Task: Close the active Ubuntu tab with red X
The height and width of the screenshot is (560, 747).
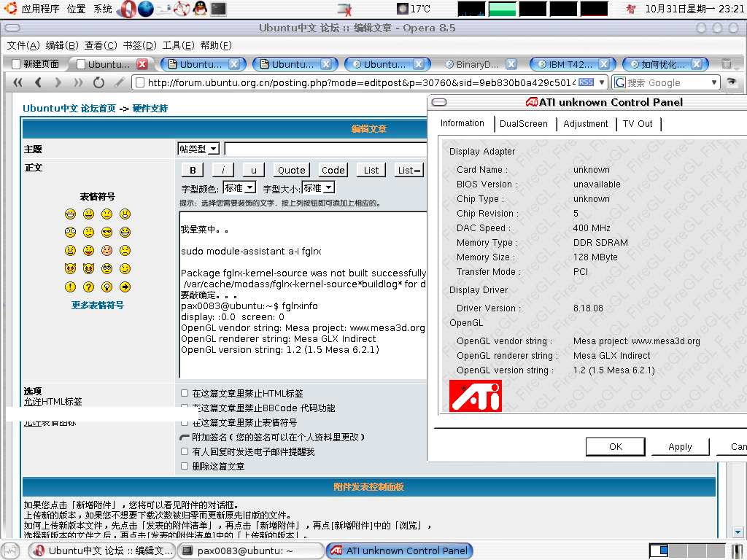Action: point(142,64)
